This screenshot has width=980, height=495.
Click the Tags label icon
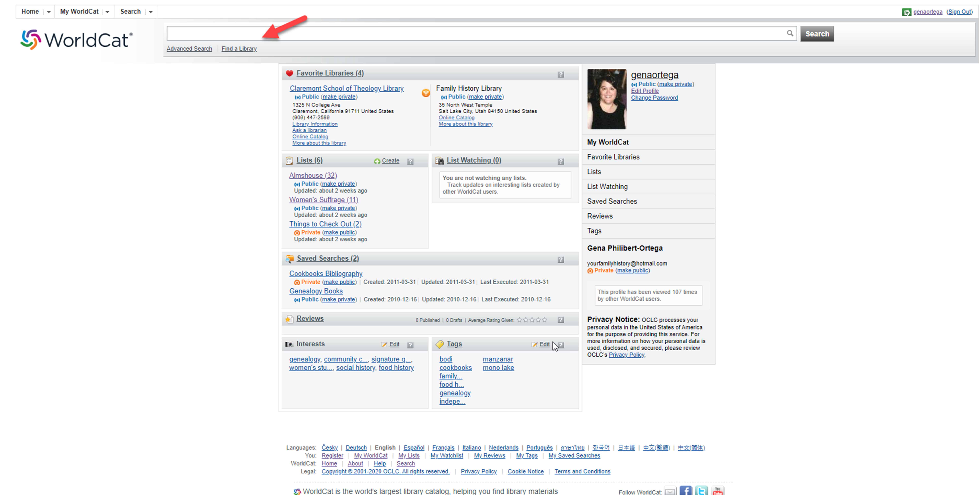[x=439, y=344]
